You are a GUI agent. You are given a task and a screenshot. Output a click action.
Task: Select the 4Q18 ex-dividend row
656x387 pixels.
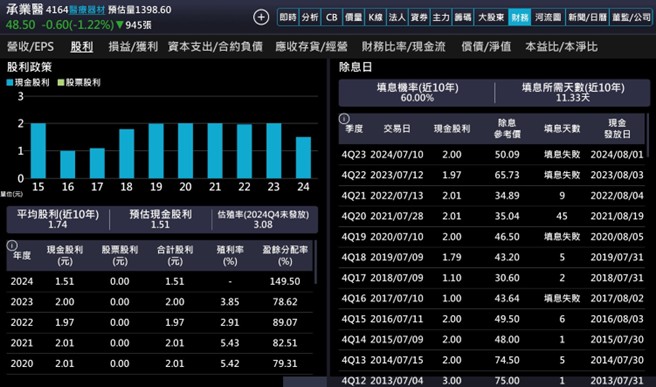[492, 257]
